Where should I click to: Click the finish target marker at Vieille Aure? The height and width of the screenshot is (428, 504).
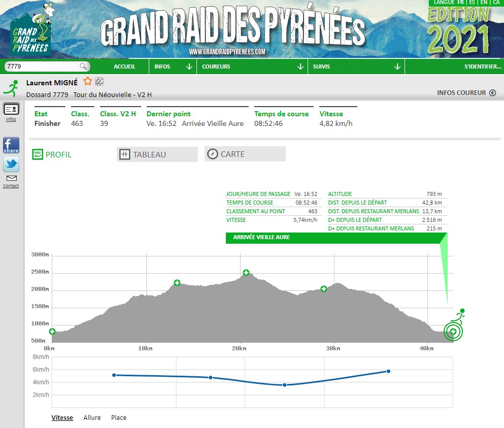click(x=453, y=332)
